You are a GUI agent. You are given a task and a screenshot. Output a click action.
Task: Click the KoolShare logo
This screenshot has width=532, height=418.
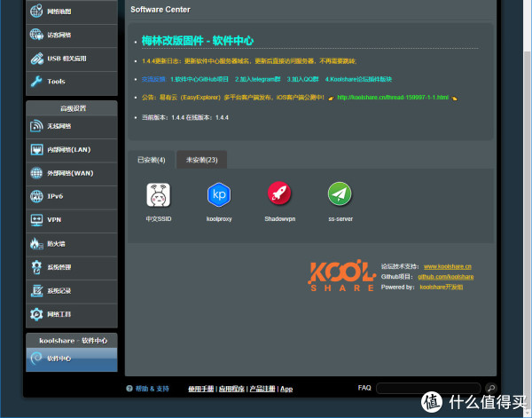click(x=342, y=276)
